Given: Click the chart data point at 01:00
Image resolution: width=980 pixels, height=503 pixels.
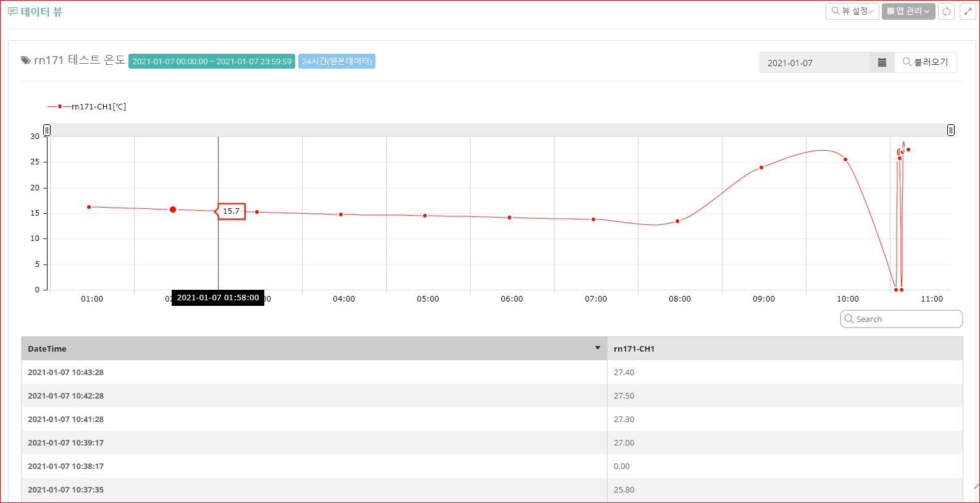Looking at the screenshot, I should click(89, 207).
